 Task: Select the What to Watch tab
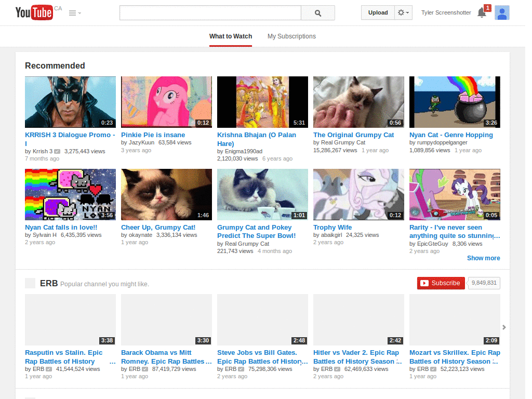click(x=231, y=36)
